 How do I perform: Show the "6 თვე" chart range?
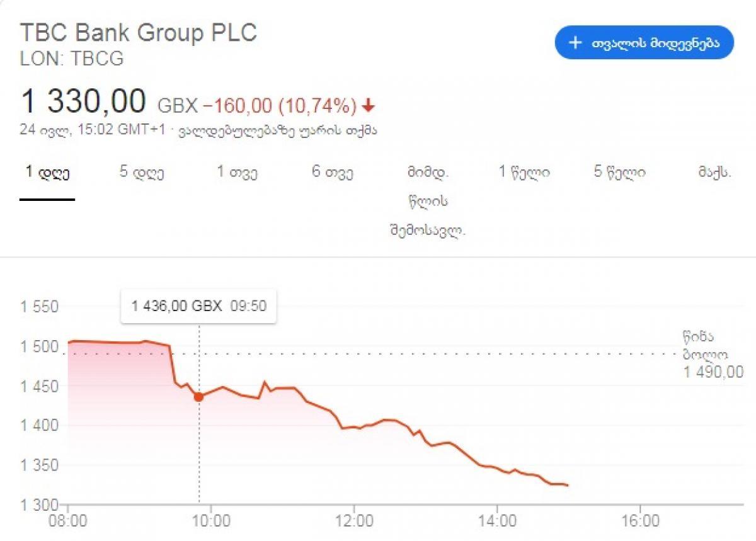coord(333,173)
